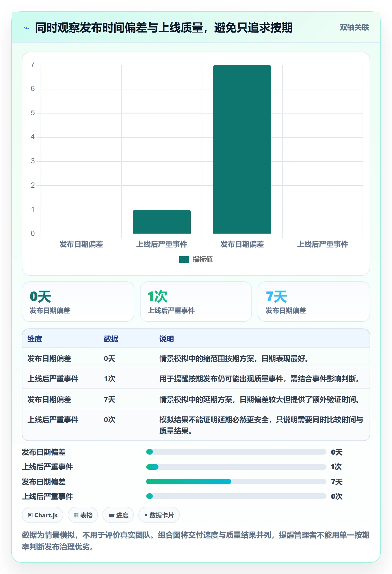Image resolution: width=392 pixels, height=574 pixels.
Task: Open the 1次 上线后严重事件 data card
Action: [196, 302]
